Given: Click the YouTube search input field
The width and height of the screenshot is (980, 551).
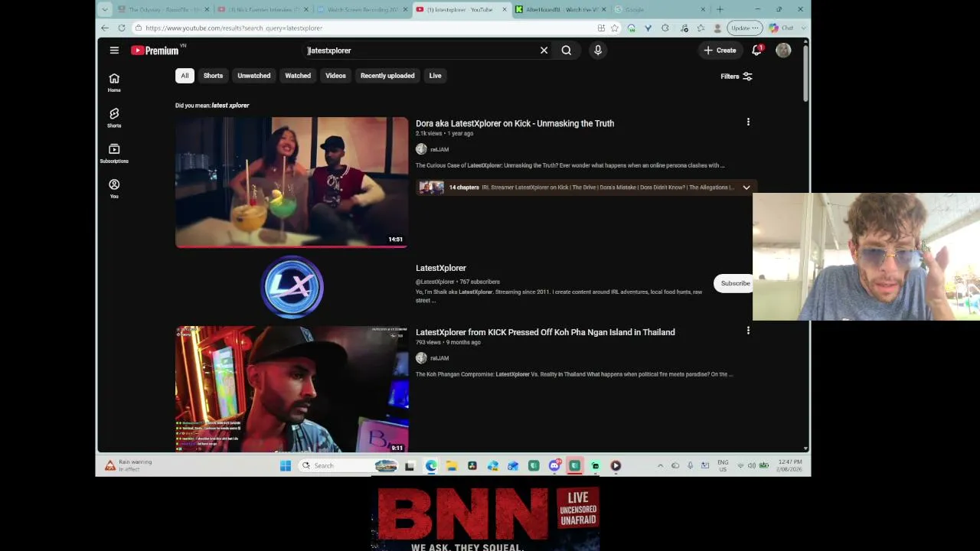Looking at the screenshot, I should [421, 51].
